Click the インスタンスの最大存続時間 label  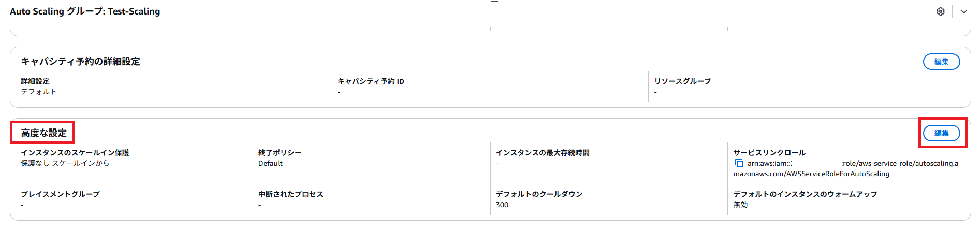point(543,153)
